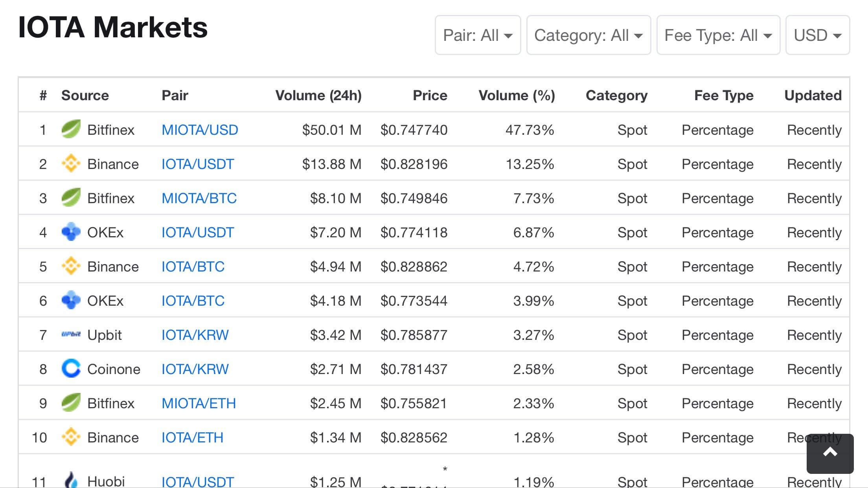Click the $13.88 M volume value
Screen dimensions: 868x488
click(x=332, y=164)
